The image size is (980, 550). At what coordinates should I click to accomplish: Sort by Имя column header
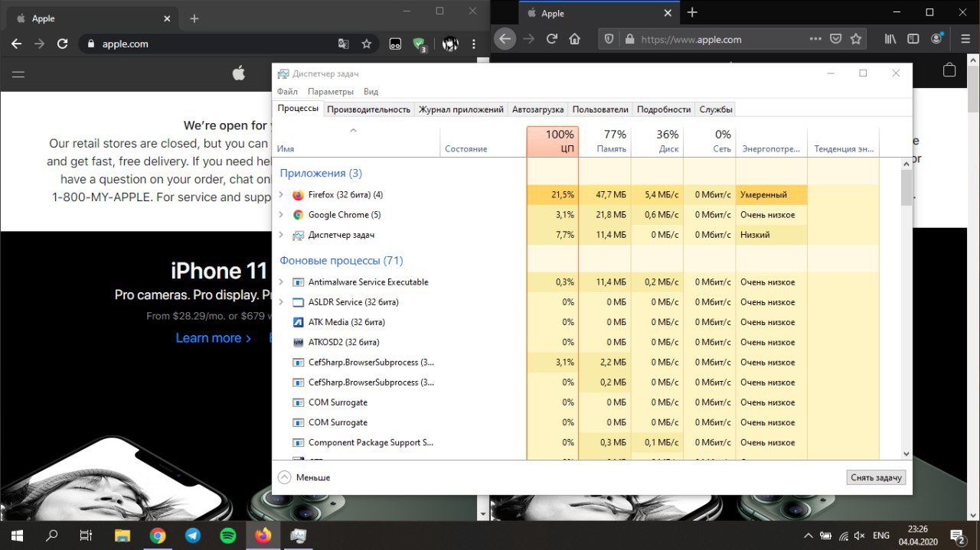(x=356, y=142)
